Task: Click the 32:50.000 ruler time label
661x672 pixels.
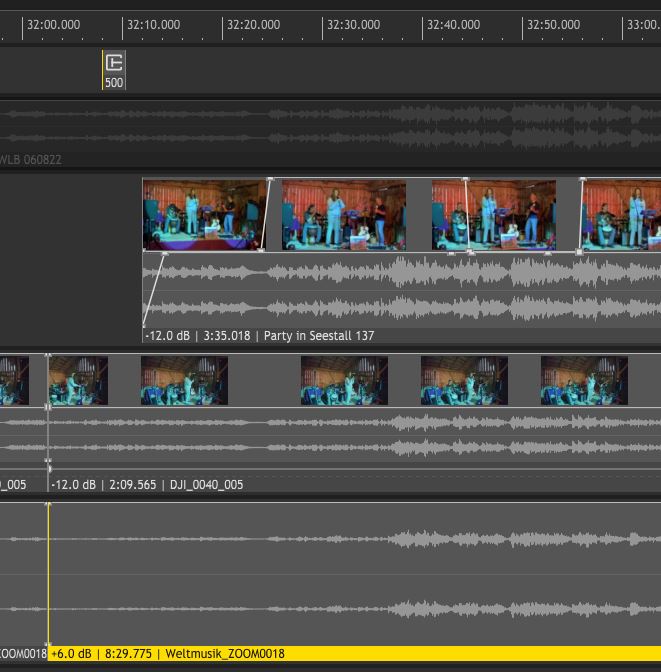Action: (x=553, y=25)
